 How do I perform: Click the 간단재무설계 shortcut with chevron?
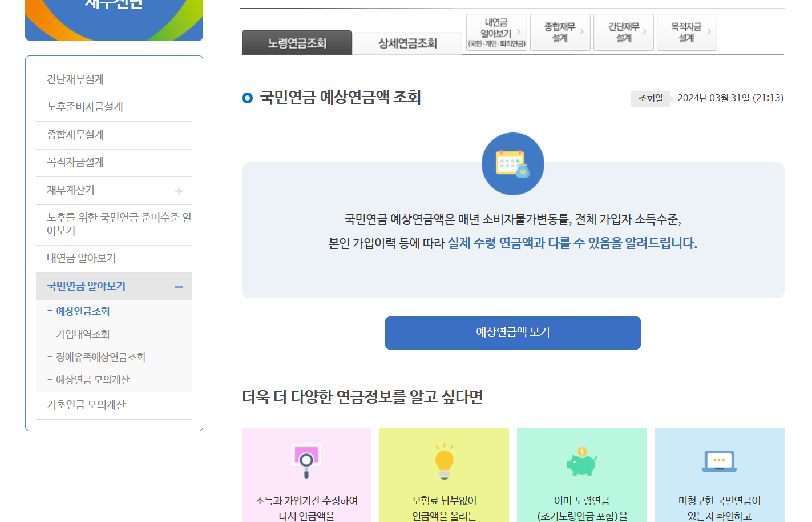(623, 32)
